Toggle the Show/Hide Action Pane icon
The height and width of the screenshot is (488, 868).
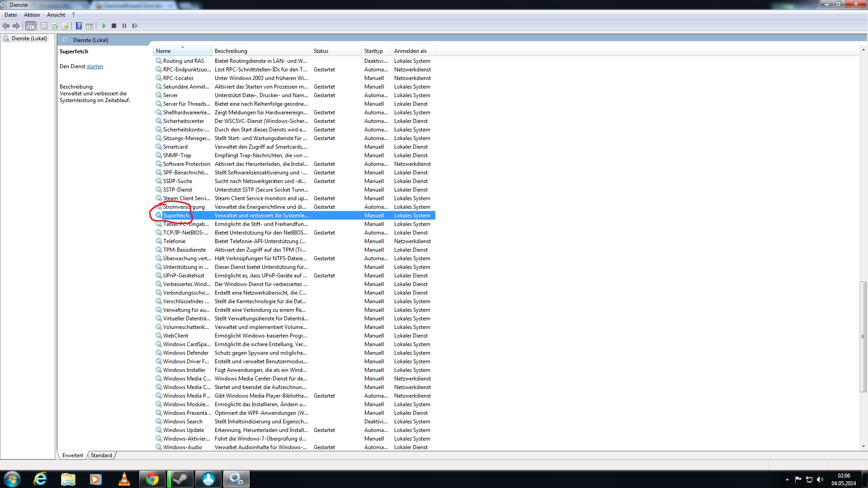coord(90,26)
